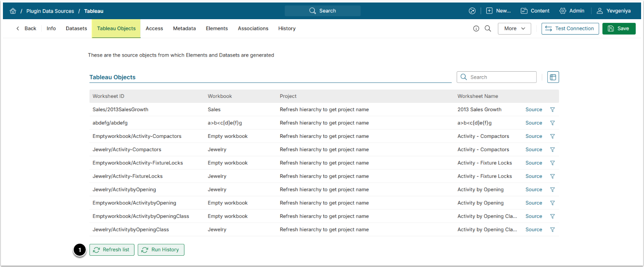Open the Associations tab
The width and height of the screenshot is (644, 267).
253,29
